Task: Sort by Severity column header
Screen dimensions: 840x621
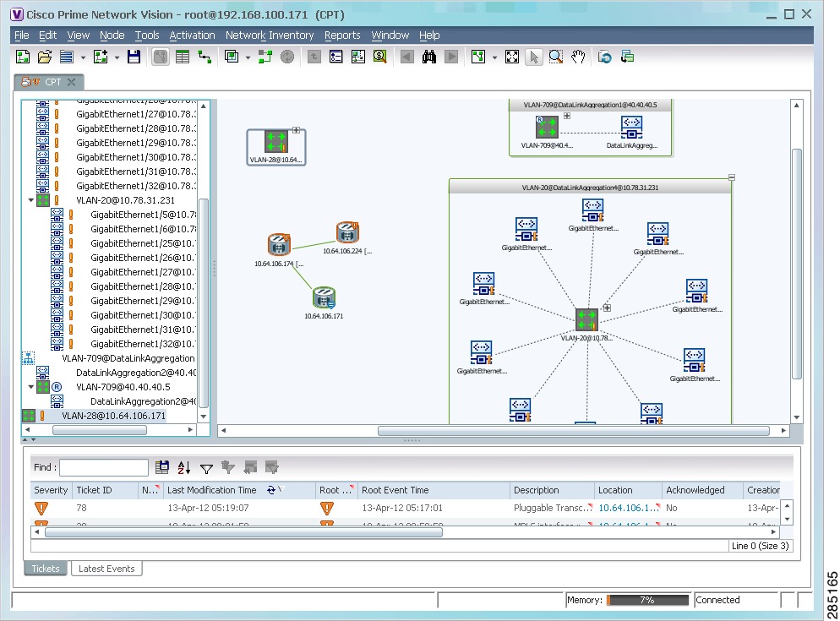Action: pos(51,490)
